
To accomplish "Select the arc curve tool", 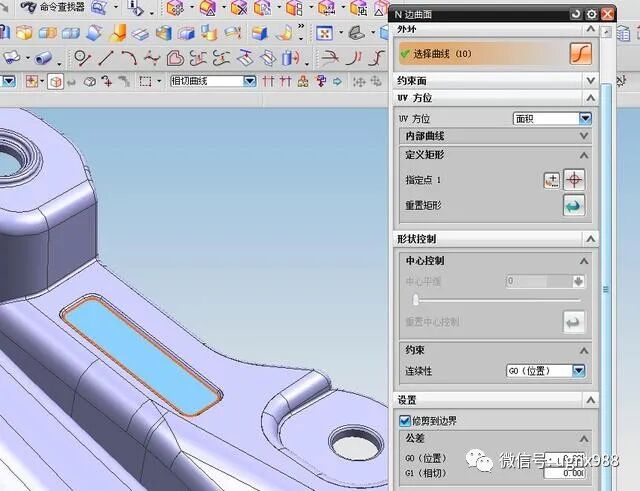I will [x=129, y=58].
